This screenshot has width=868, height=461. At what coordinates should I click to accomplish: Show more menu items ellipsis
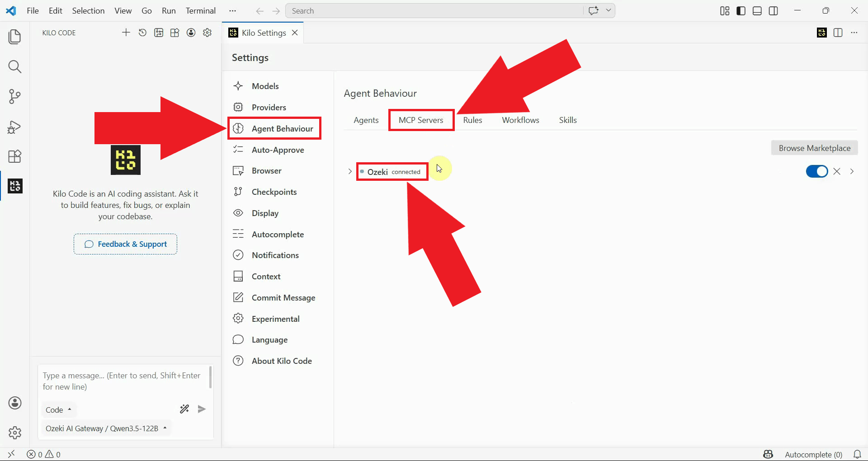tap(232, 11)
